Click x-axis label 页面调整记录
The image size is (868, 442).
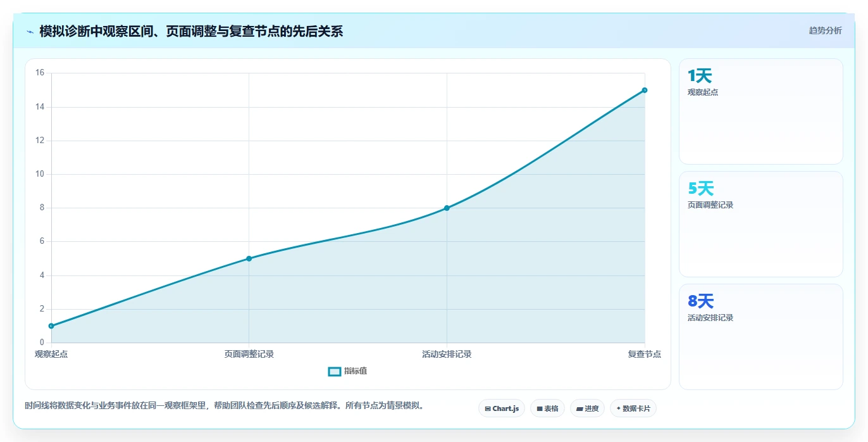(x=249, y=354)
